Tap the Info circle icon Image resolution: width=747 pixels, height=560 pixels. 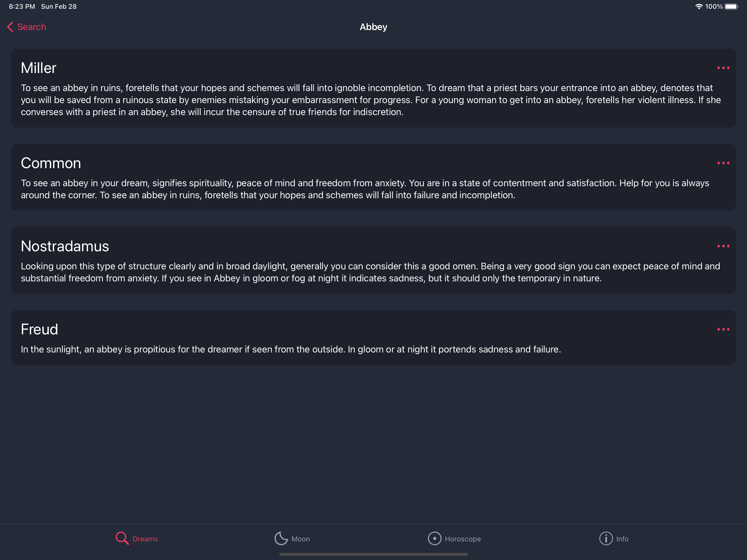click(x=606, y=538)
